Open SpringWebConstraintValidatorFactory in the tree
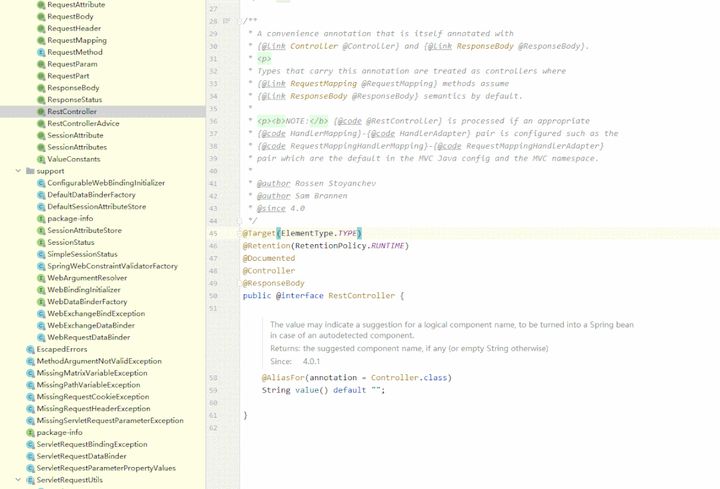This screenshot has height=489, width=720. [112, 266]
